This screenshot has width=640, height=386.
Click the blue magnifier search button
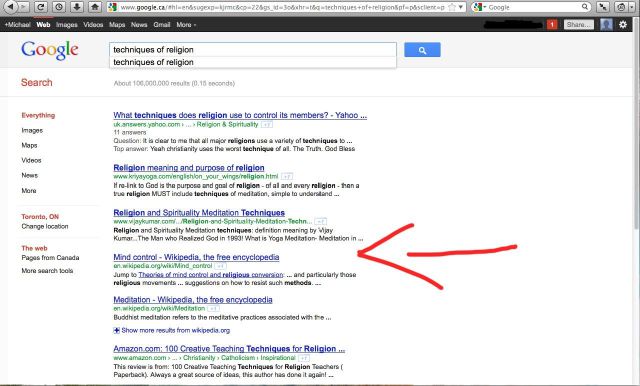click(422, 50)
